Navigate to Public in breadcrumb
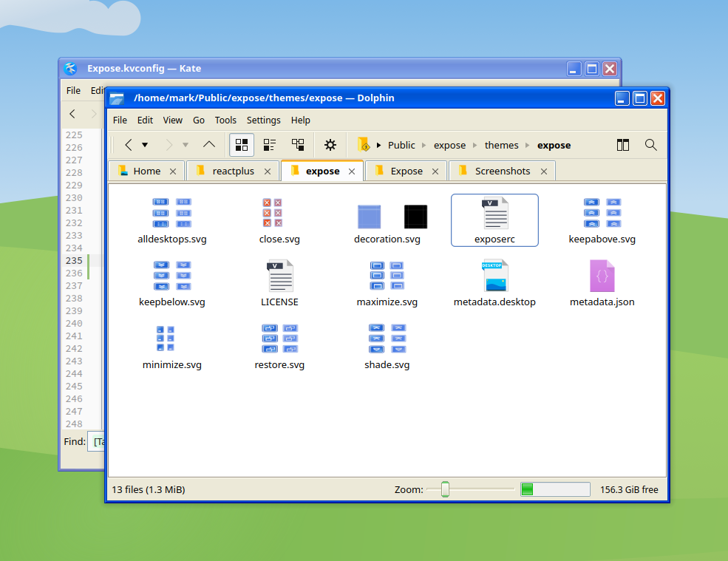Viewport: 728px width, 561px height. (x=401, y=146)
